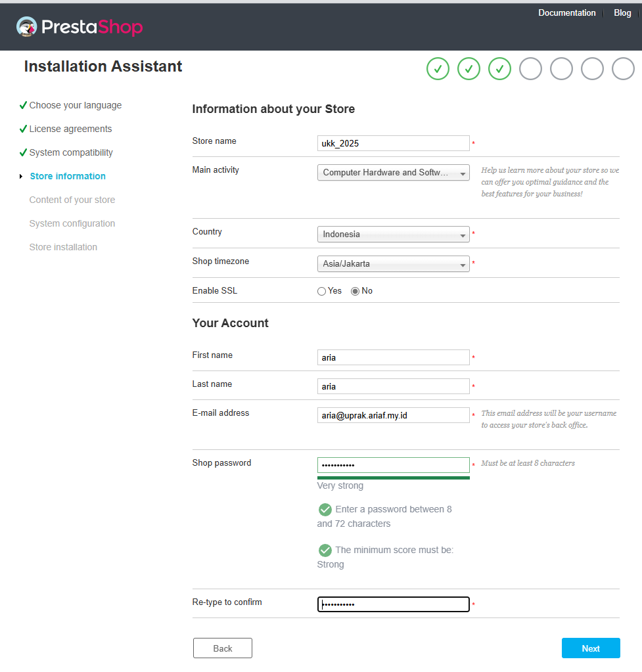Viewport: 642px width, 672px height.
Task: Click the second completed step checkmark circle
Action: tap(469, 68)
